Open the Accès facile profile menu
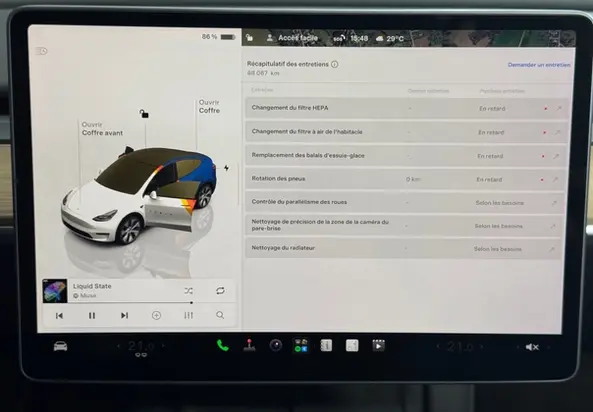 tap(292, 38)
